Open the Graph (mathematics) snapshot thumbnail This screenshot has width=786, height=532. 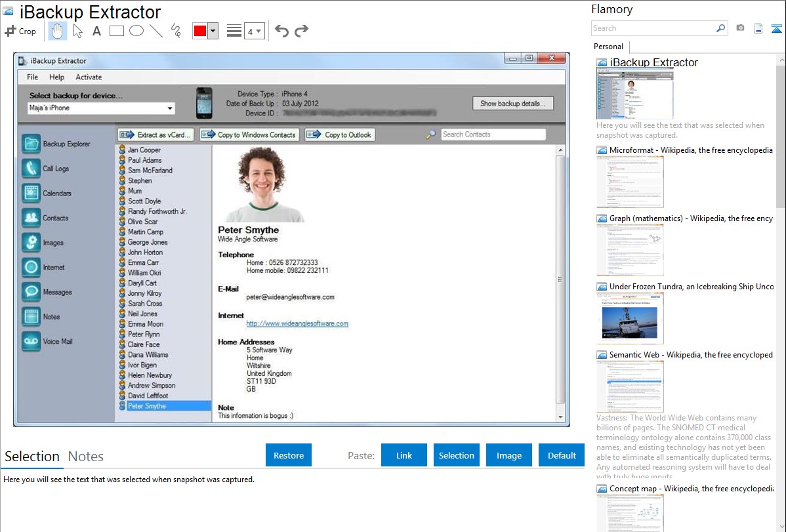(x=630, y=250)
